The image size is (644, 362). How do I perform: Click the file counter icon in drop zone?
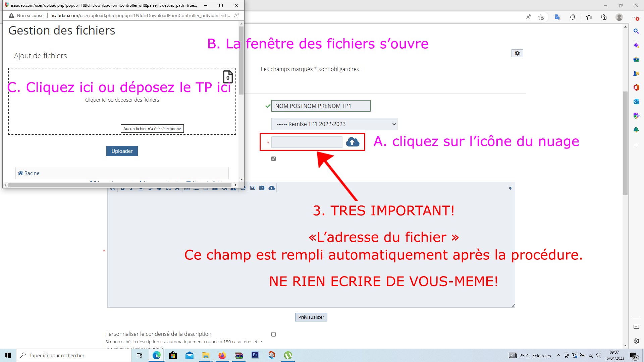click(228, 77)
